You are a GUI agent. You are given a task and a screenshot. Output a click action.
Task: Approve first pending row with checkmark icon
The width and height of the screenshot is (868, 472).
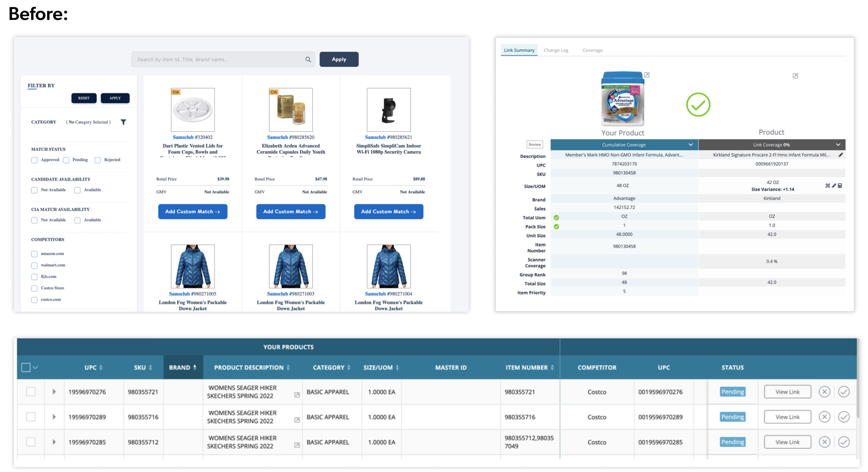[843, 391]
